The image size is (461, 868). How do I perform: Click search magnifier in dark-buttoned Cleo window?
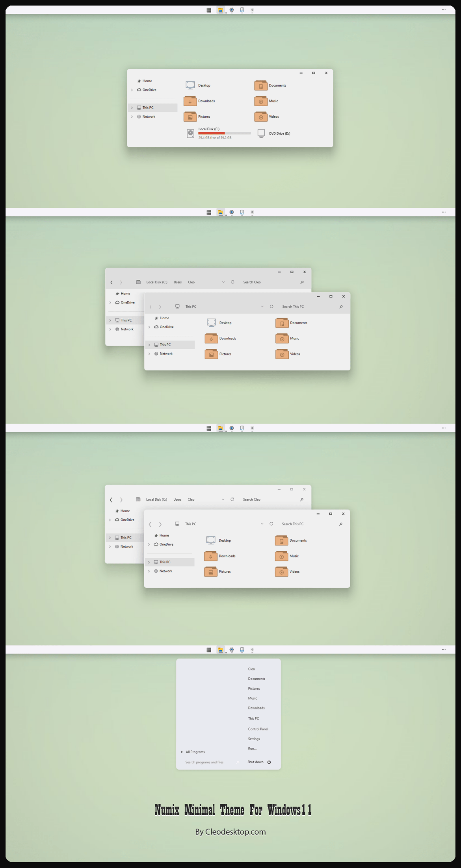point(302,282)
